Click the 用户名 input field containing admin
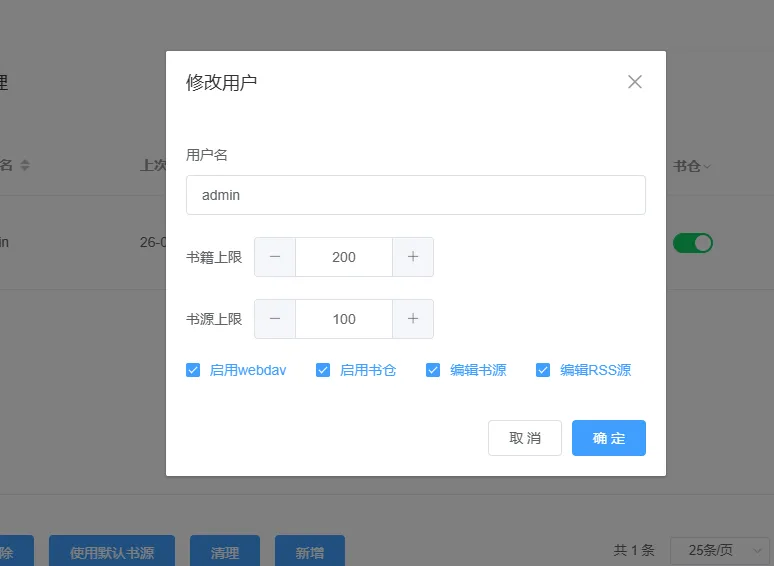Image resolution: width=774 pixels, height=566 pixels. pos(416,195)
